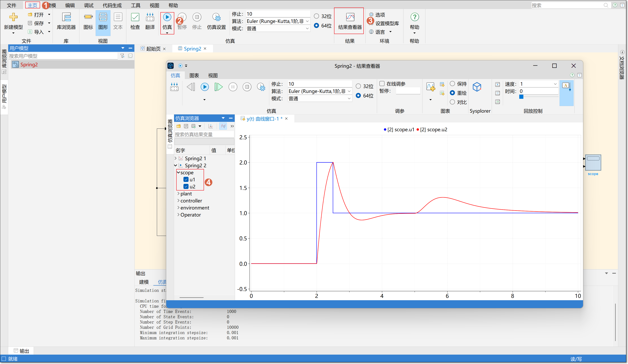Switch to 文本 text view

point(118,22)
